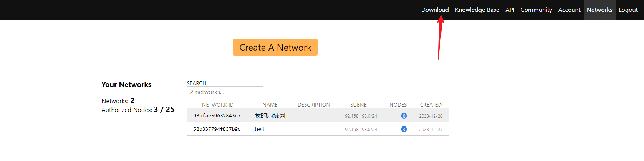The width and height of the screenshot is (644, 161).
Task: Click the node count badge showing 0
Action: 404,116
